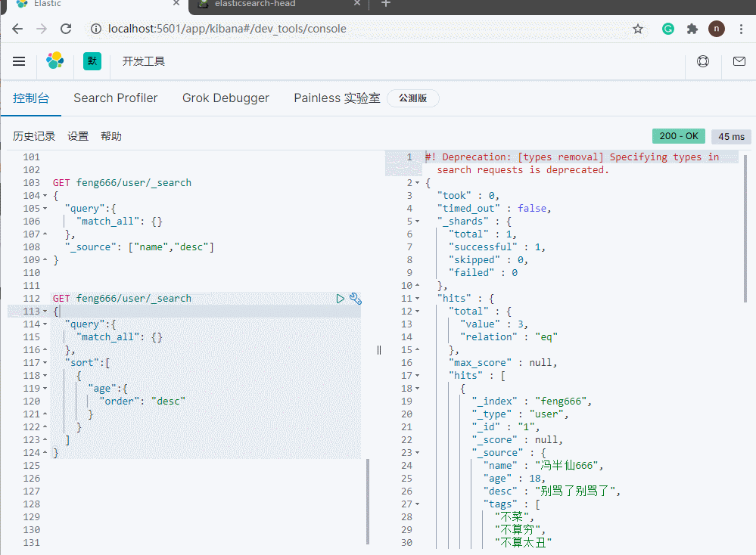This screenshot has width=756, height=555.
Task: Collapse the total block at response line 12
Action: [x=418, y=312]
